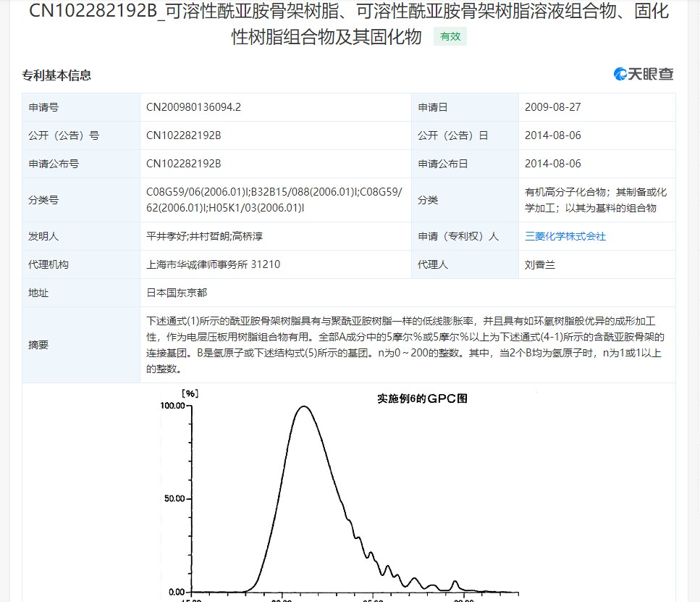Click the 有效 status badge
This screenshot has width=700, height=602.
[x=450, y=37]
